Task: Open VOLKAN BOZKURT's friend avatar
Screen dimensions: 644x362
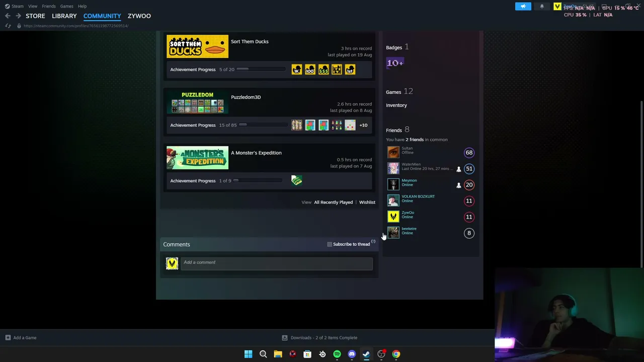Action: click(x=393, y=201)
